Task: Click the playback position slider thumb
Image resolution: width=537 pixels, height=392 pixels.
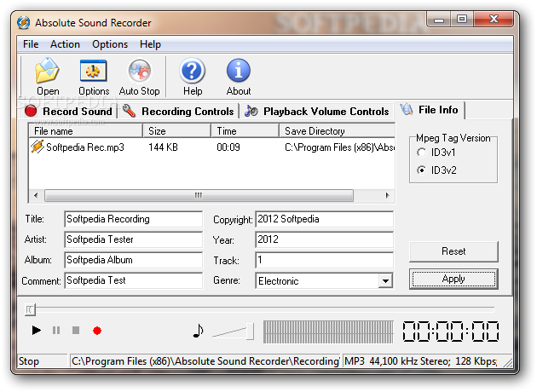Action: (x=30, y=309)
